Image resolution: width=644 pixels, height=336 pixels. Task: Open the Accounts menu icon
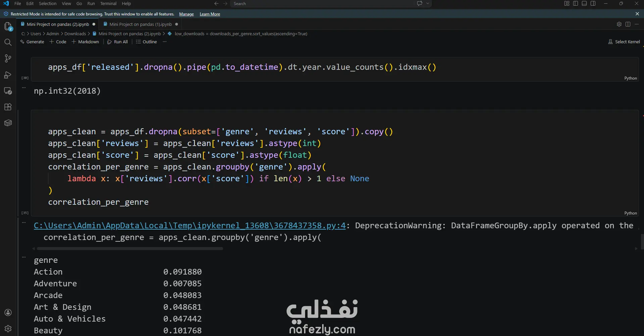click(8, 313)
